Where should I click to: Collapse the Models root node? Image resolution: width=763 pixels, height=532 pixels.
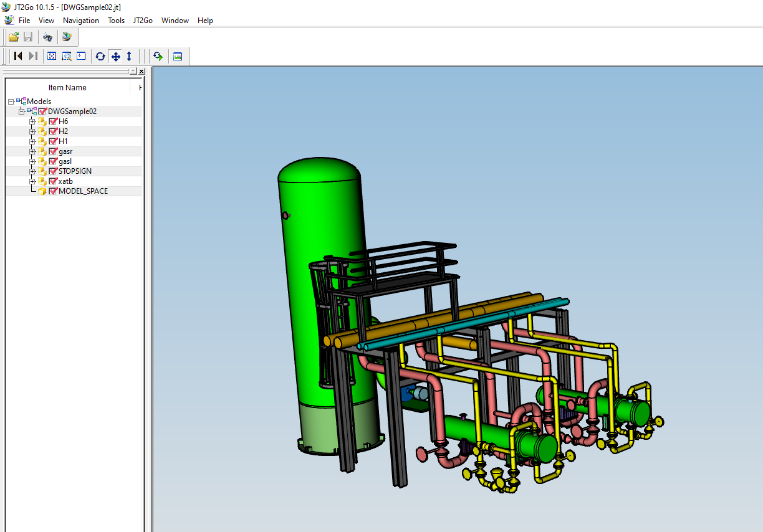[11, 102]
